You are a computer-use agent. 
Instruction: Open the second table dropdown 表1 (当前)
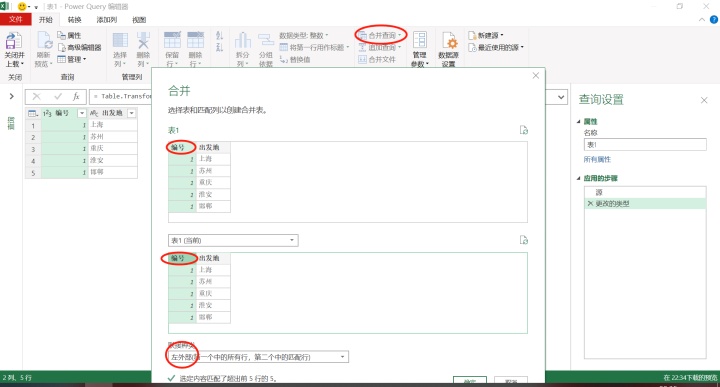(x=233, y=241)
